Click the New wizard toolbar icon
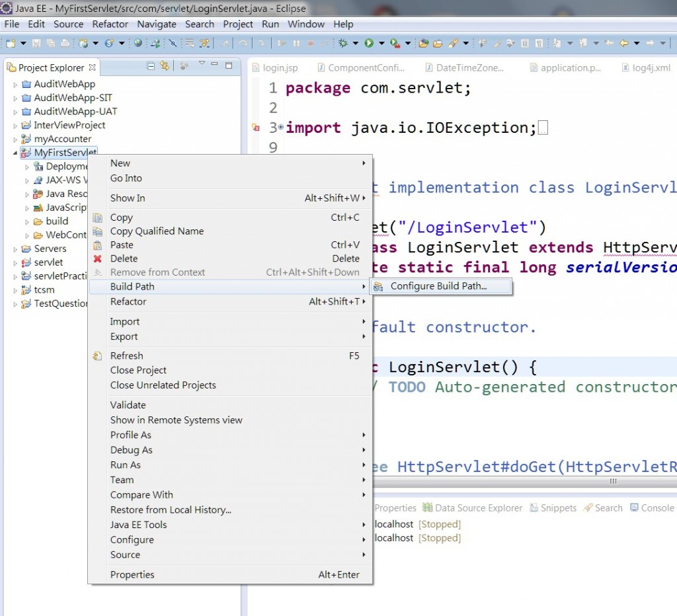Screen dimensions: 677x616 coord(11,43)
